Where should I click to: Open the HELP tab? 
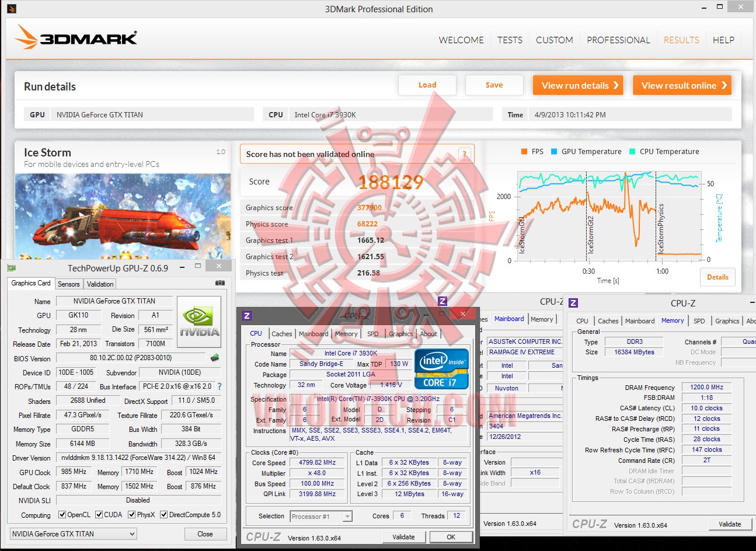[723, 40]
